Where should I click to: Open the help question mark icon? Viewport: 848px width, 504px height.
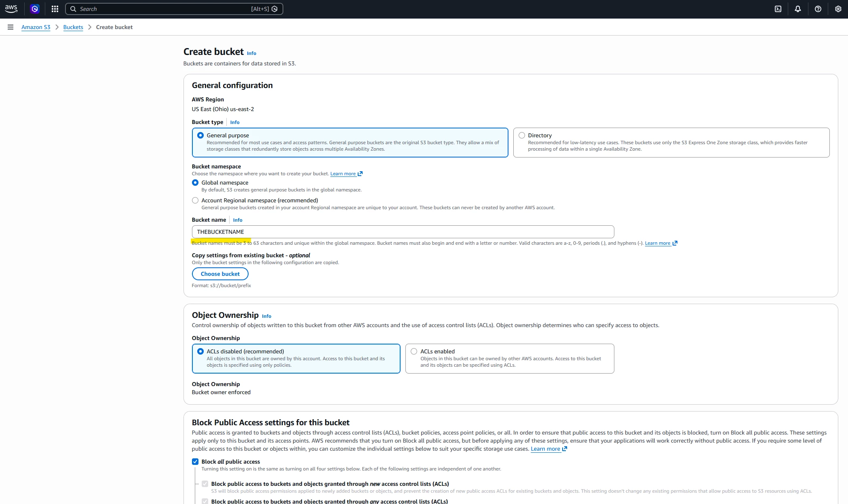coord(818,9)
